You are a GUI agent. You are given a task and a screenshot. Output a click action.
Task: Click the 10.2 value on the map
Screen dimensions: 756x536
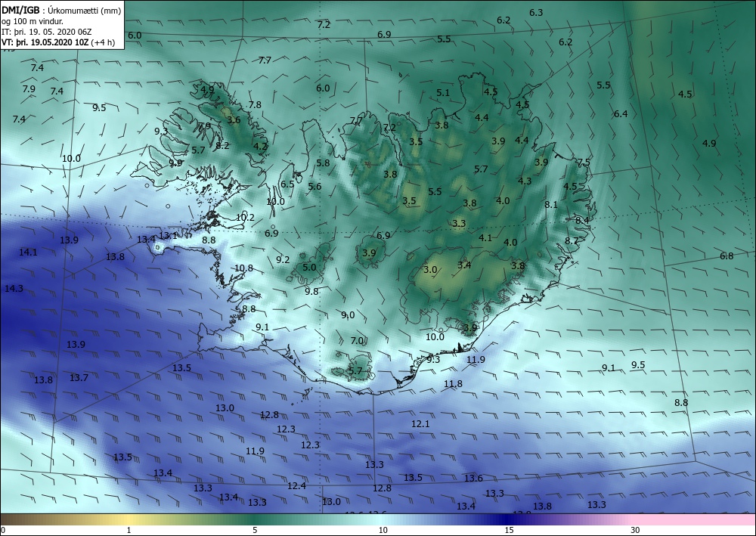245,218
